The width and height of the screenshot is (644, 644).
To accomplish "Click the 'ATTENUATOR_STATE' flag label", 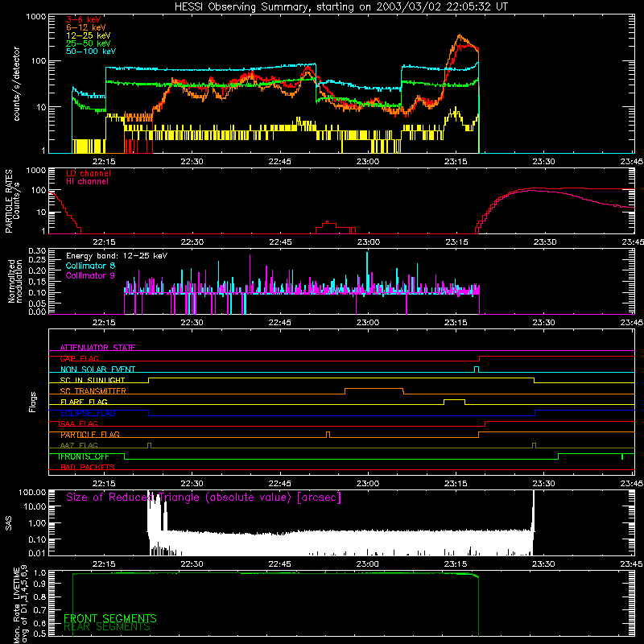I will click(x=97, y=348).
